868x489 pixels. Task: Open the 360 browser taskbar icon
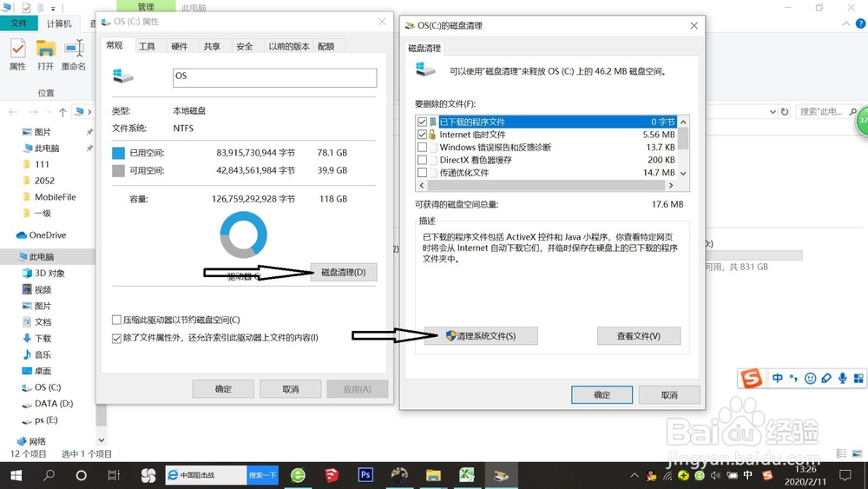[x=298, y=475]
